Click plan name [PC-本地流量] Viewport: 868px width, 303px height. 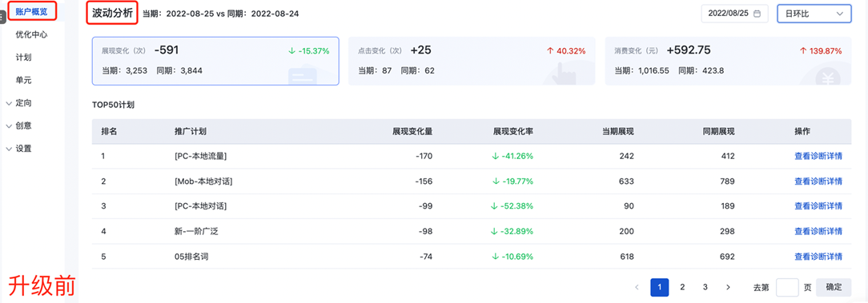point(200,156)
